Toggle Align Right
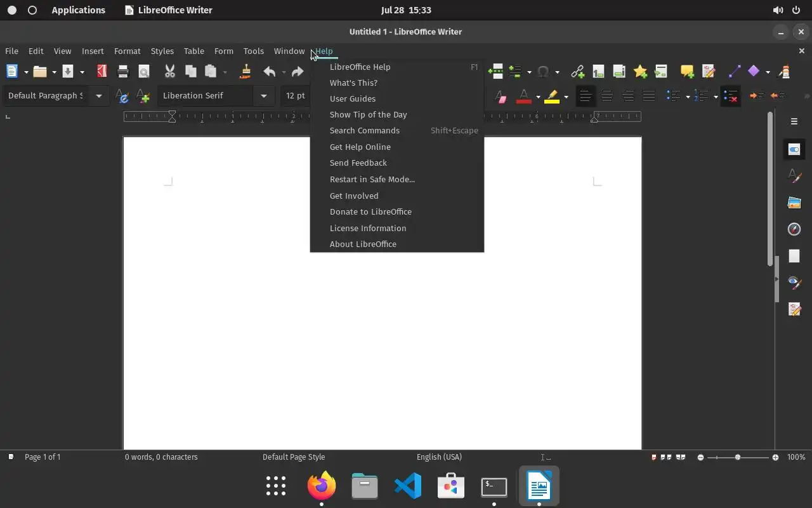Image resolution: width=812 pixels, height=508 pixels. [x=628, y=97]
